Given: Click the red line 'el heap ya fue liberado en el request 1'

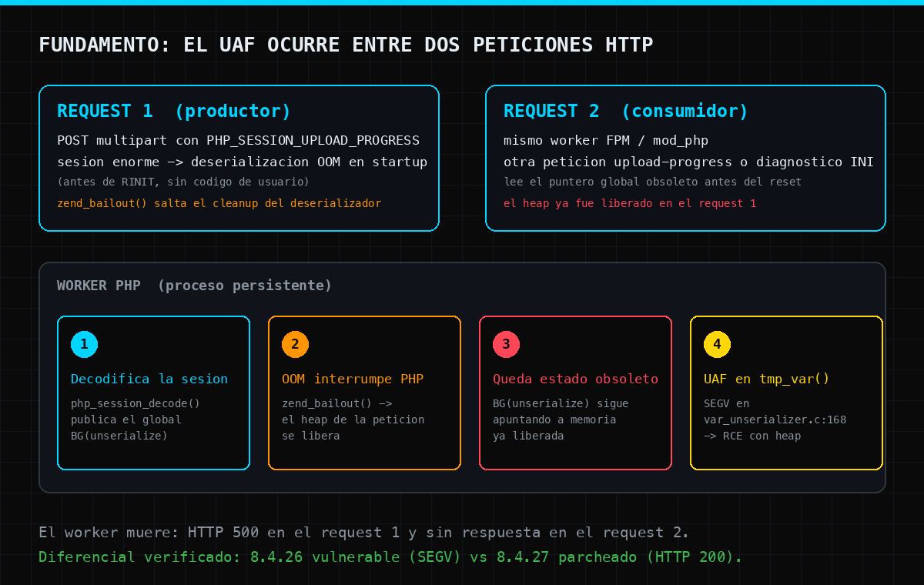Looking at the screenshot, I should tap(630, 204).
